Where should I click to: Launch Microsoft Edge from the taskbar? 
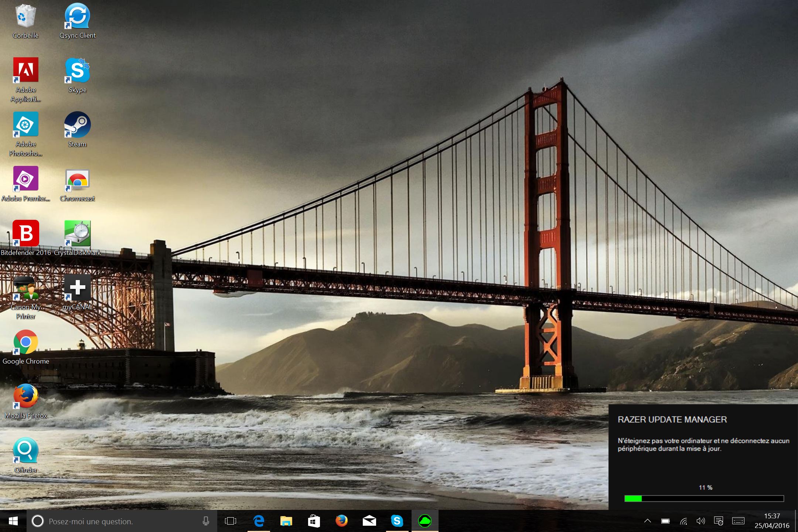tap(259, 521)
